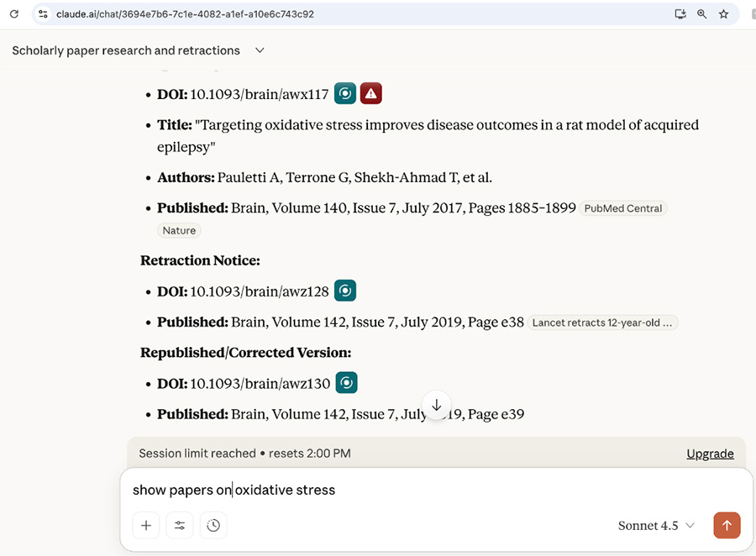756x556 pixels.
Task: Expand the chat title options chevron
Action: (260, 50)
